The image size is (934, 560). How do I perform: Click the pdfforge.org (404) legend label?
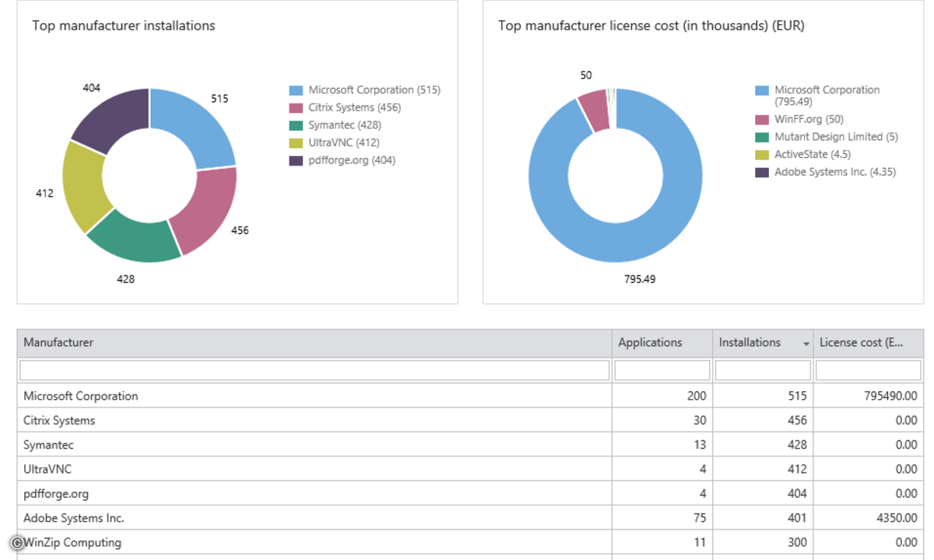coord(353,160)
